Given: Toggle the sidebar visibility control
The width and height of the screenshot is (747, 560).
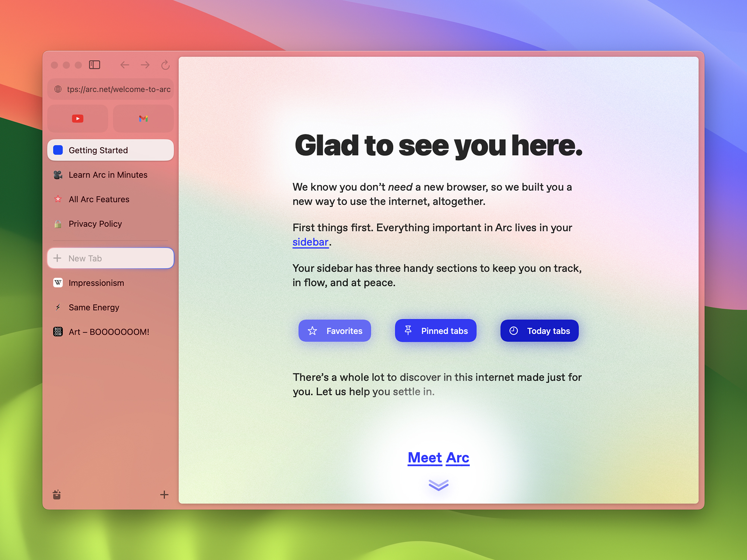Looking at the screenshot, I should (x=94, y=65).
